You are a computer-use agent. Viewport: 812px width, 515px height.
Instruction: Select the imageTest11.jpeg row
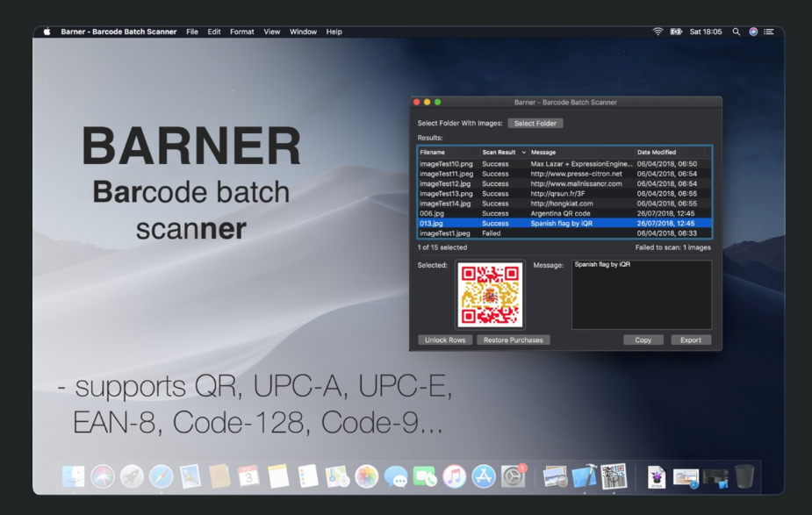click(565, 174)
